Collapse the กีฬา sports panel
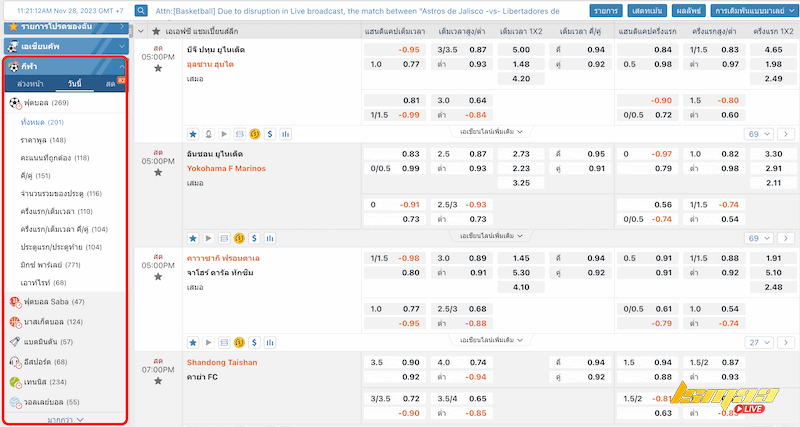The image size is (800, 427). click(x=66, y=66)
